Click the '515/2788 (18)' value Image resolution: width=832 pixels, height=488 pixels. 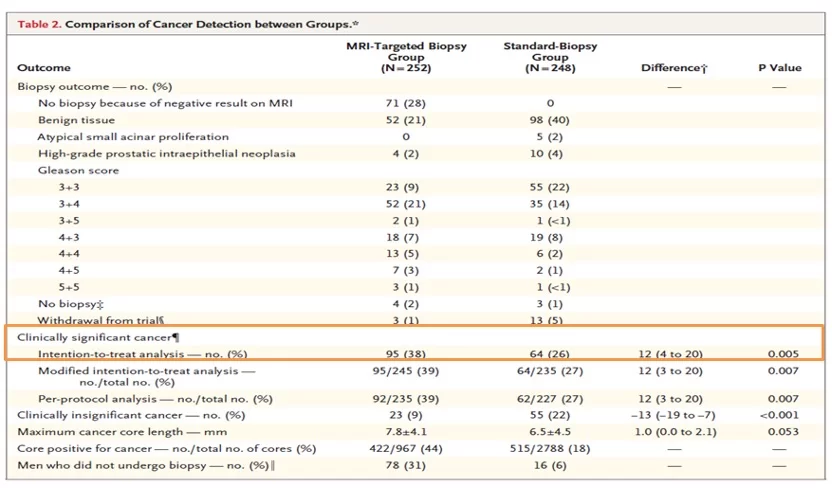[x=548, y=447]
